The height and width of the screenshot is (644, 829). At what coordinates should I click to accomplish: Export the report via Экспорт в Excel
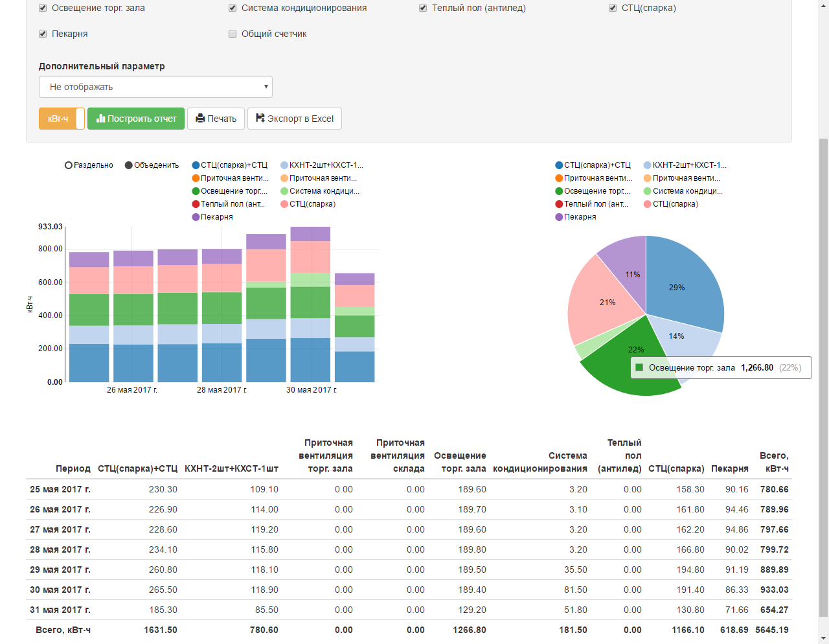[x=295, y=119]
